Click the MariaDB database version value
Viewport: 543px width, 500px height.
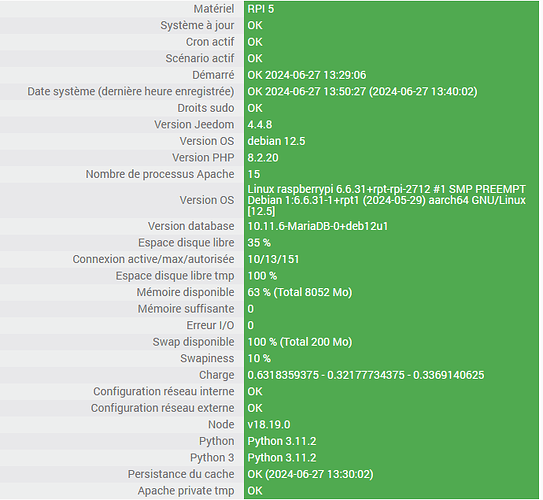318,226
